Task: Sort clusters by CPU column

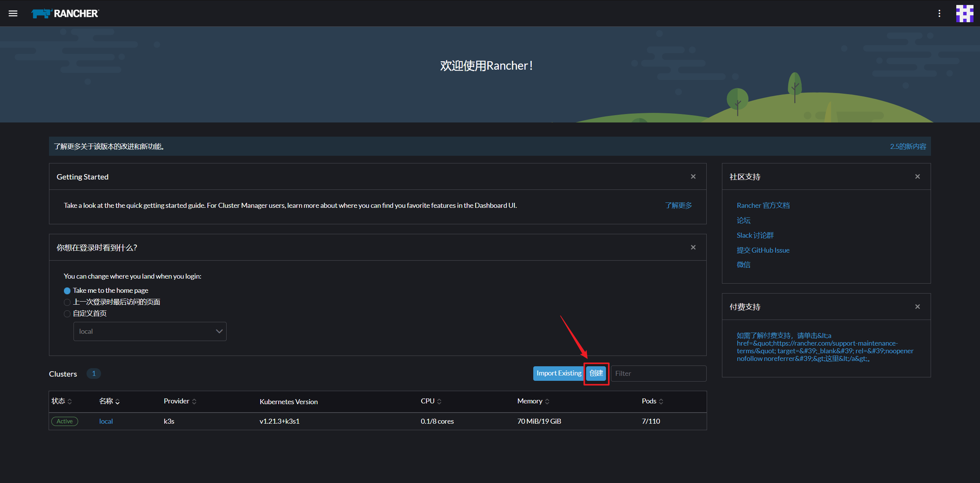Action: pos(431,401)
